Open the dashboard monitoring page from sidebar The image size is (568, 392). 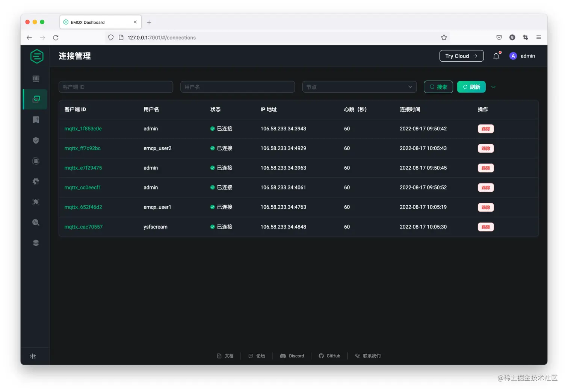coord(36,79)
